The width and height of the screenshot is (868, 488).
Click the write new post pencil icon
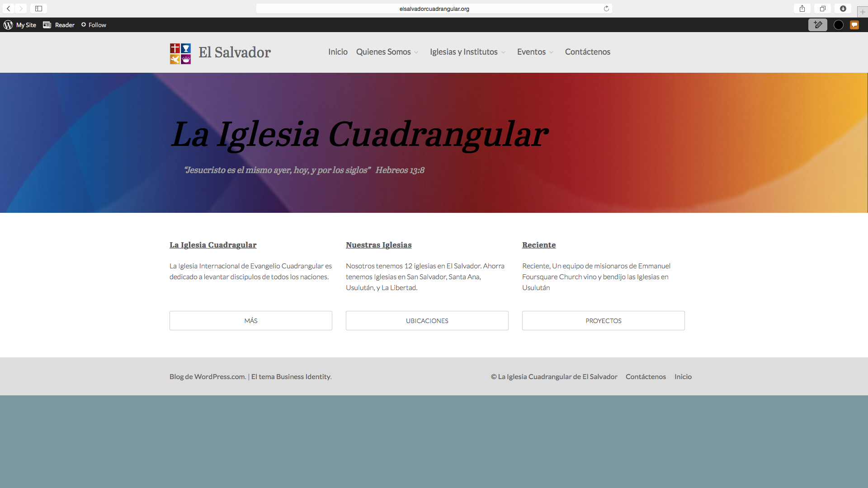point(817,25)
